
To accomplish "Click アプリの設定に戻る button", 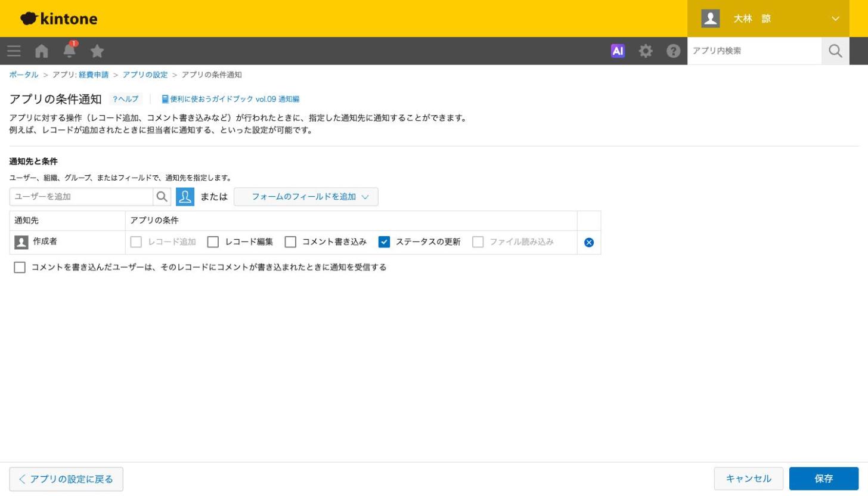I will [x=66, y=479].
